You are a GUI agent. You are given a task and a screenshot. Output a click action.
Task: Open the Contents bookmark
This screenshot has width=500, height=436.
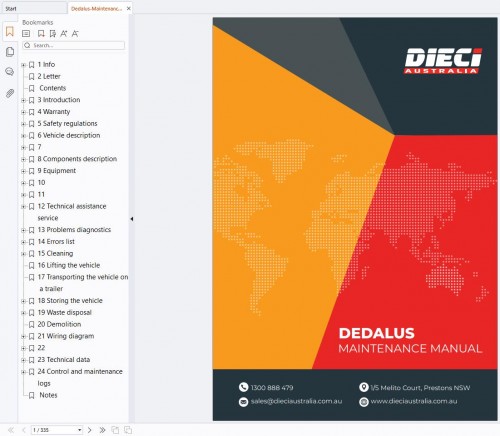[x=53, y=88]
